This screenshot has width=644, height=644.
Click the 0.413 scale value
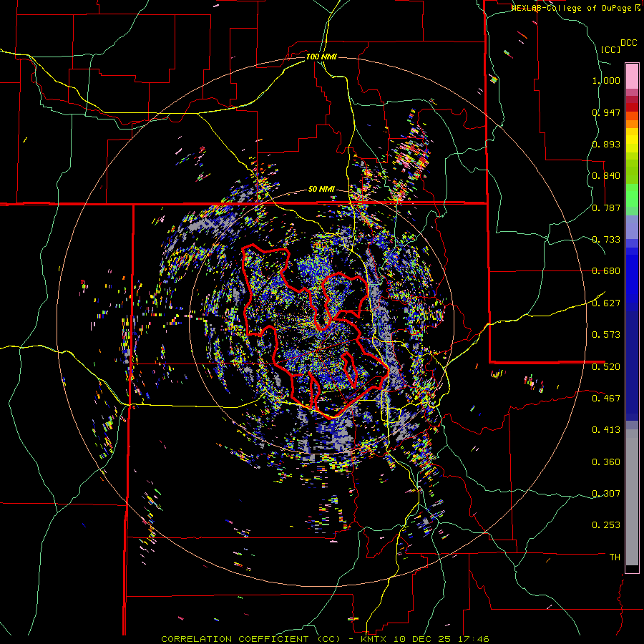[606, 430]
